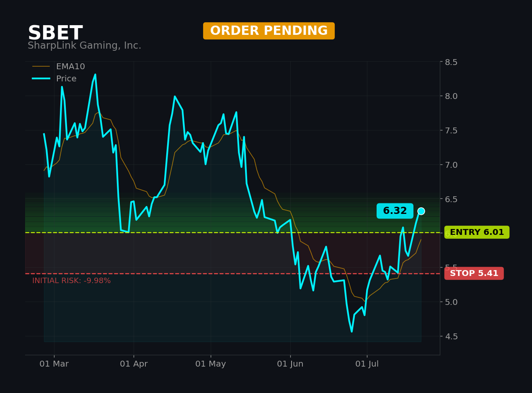Click the 5.0 y-axis tick label
The image size is (532, 393).
pos(452,302)
